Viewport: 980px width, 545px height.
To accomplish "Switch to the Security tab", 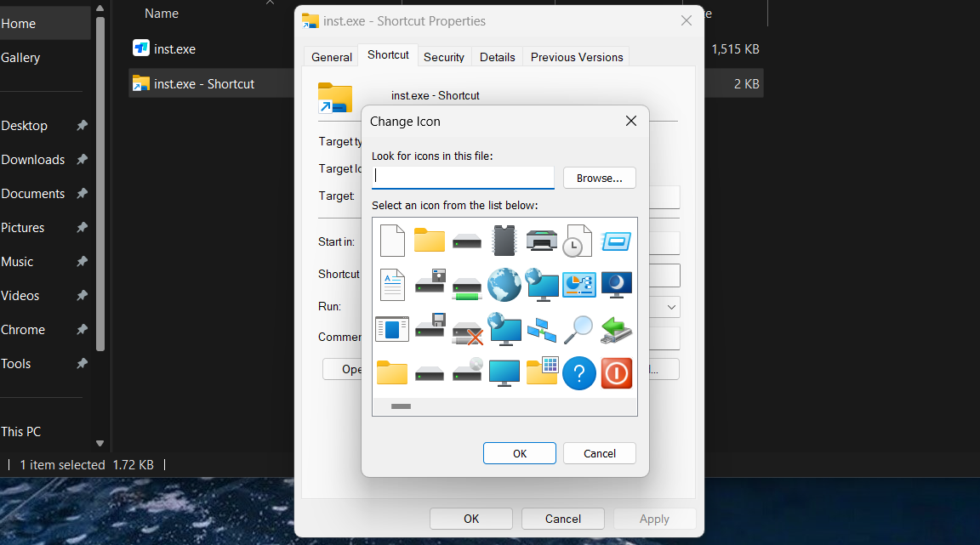I will point(444,57).
